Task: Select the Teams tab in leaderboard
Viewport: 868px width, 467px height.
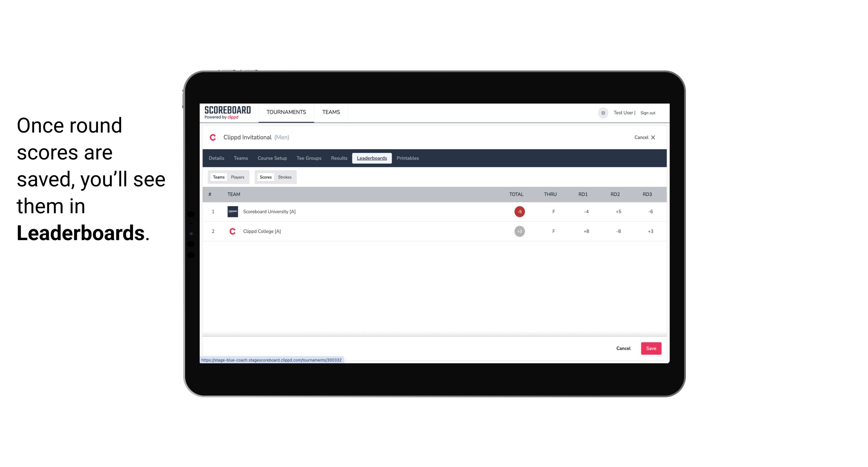Action: 218,177
